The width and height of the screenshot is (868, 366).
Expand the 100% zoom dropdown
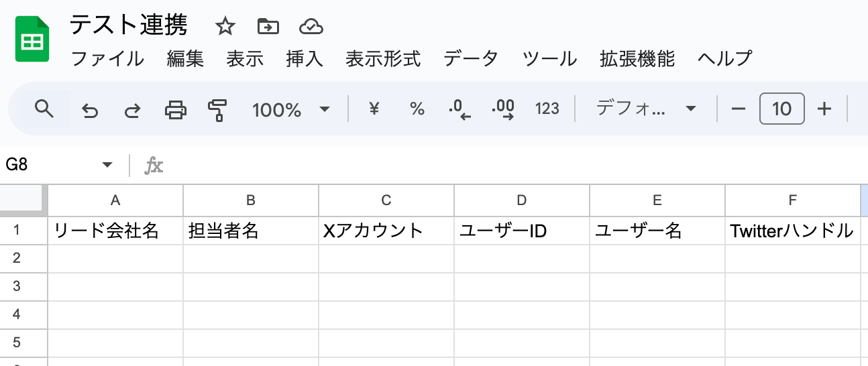[x=290, y=109]
